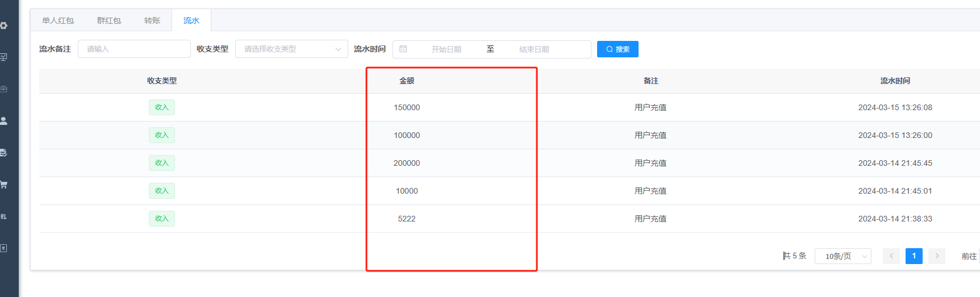Go to the previous page arrow

891,256
